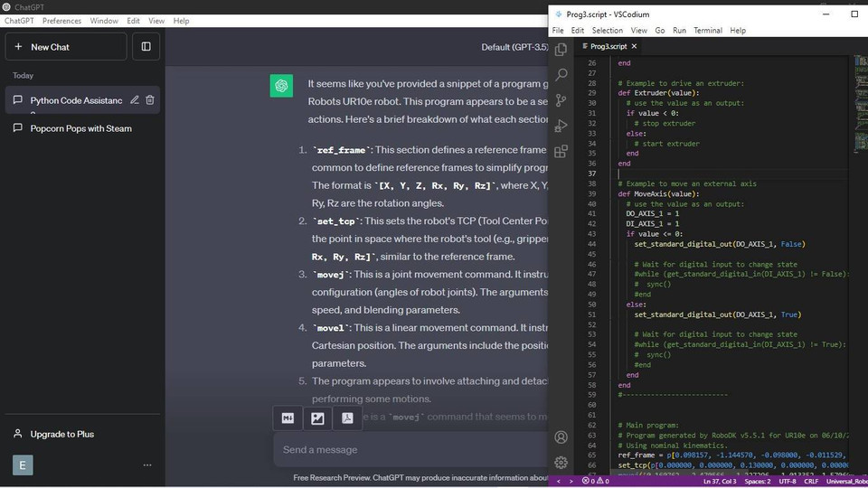Open the ChatGPT user options ellipsis menu
The height and width of the screenshot is (488, 868).
click(x=147, y=465)
